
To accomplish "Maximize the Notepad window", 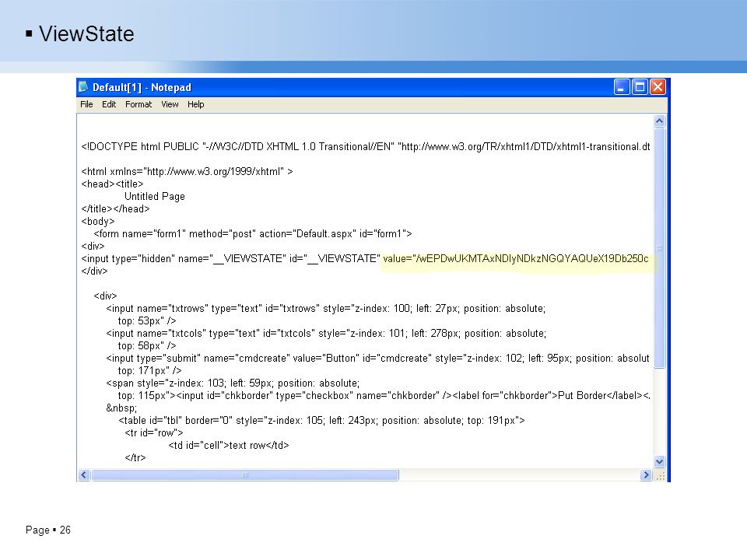I will coord(640,87).
